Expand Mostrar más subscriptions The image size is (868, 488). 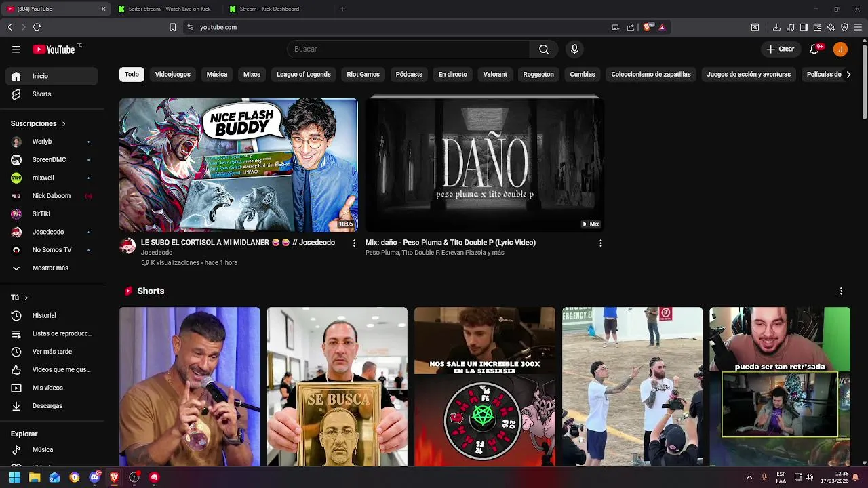[x=52, y=268]
